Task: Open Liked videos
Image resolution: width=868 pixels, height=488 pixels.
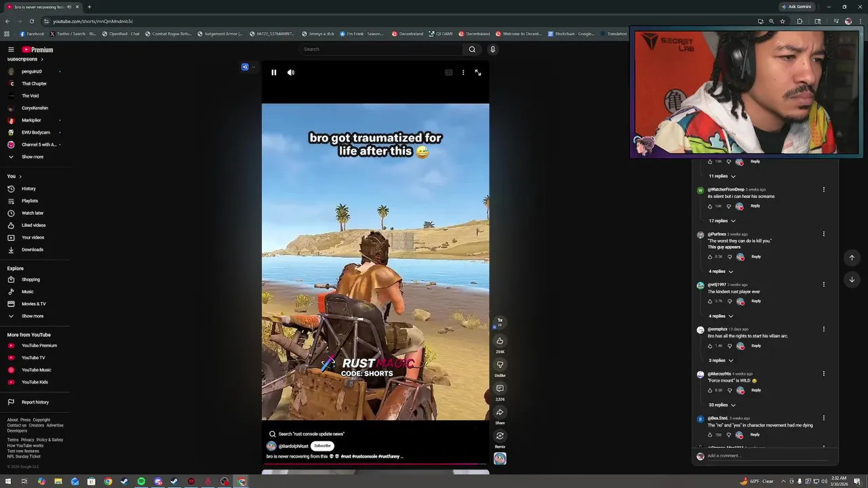Action: coord(33,225)
